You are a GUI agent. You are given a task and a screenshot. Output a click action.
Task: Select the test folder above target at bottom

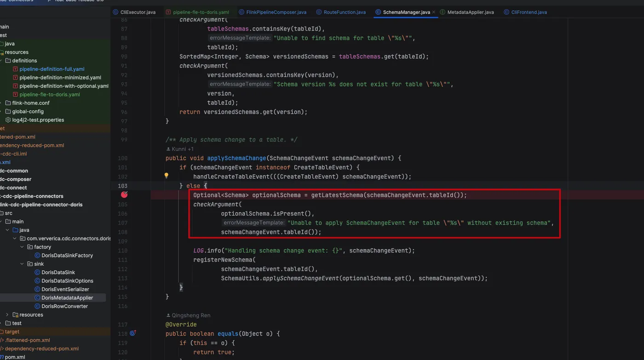tap(17, 323)
